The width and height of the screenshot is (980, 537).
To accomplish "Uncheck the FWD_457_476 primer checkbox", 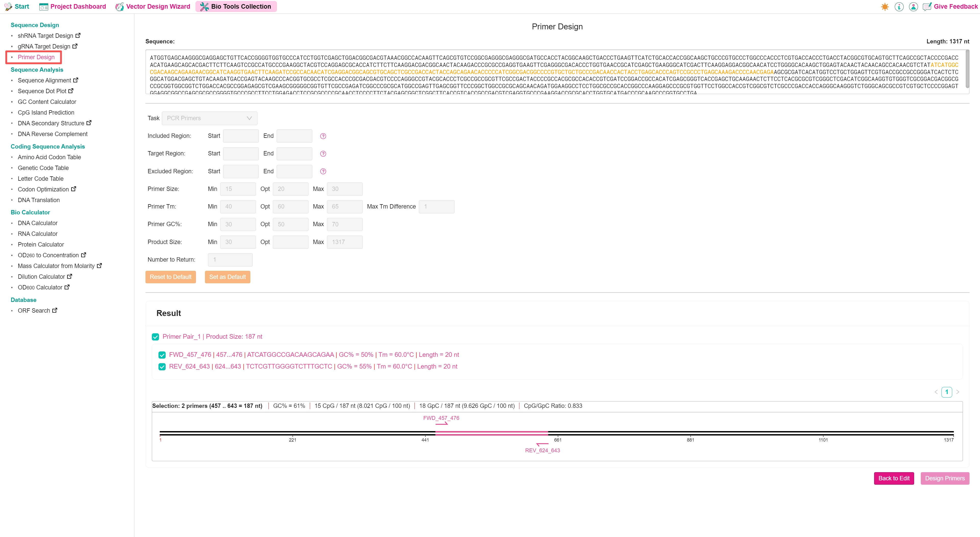I will pos(162,355).
